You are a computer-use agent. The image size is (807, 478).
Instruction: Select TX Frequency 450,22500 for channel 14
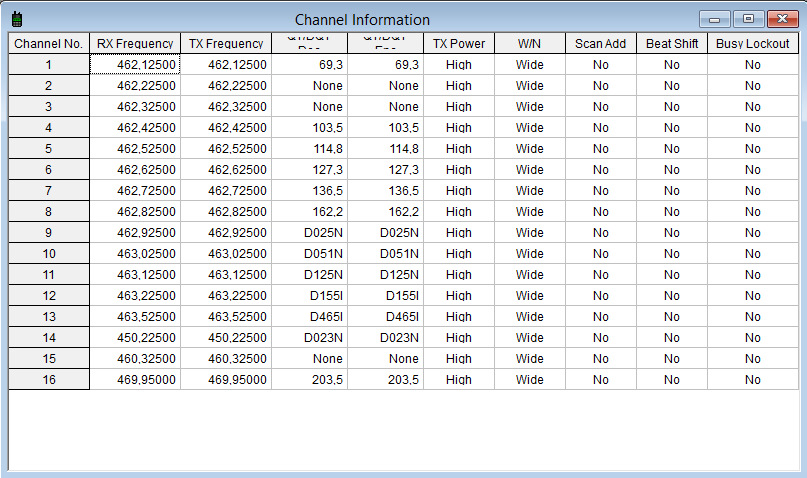(x=226, y=338)
